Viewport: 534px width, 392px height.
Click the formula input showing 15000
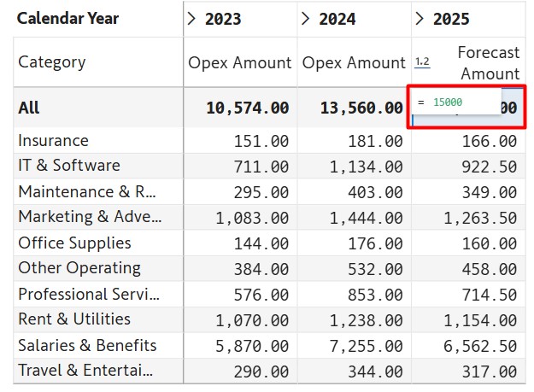pos(457,102)
